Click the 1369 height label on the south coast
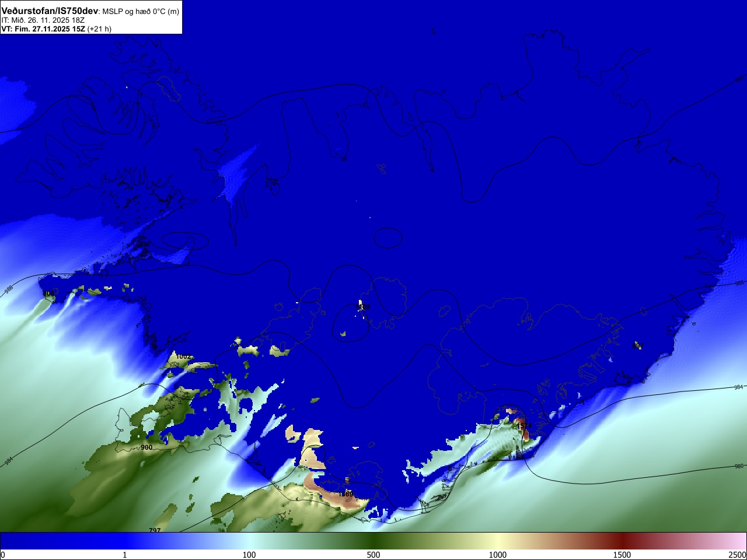Viewport: 747px width, 560px height. tap(346, 494)
